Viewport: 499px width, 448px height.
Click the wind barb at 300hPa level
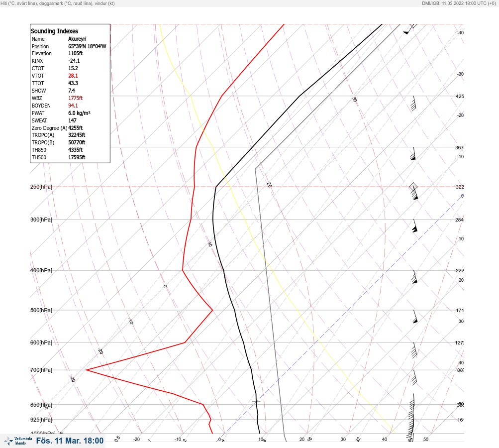[x=414, y=226]
